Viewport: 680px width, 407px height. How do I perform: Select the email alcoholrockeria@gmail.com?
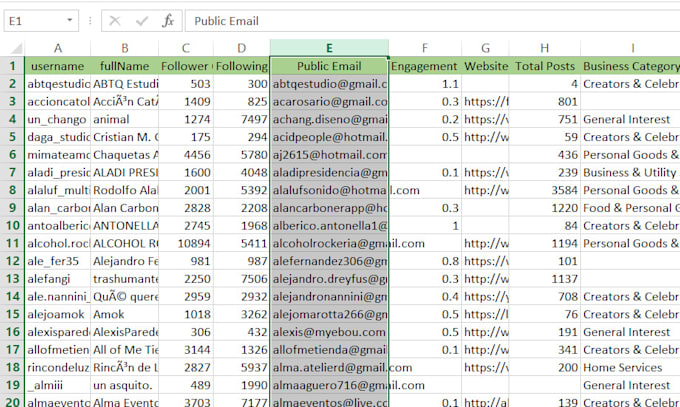pyautogui.click(x=329, y=243)
